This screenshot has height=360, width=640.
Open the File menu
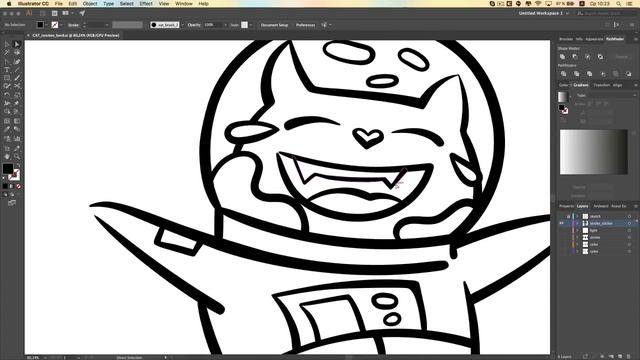coord(59,4)
